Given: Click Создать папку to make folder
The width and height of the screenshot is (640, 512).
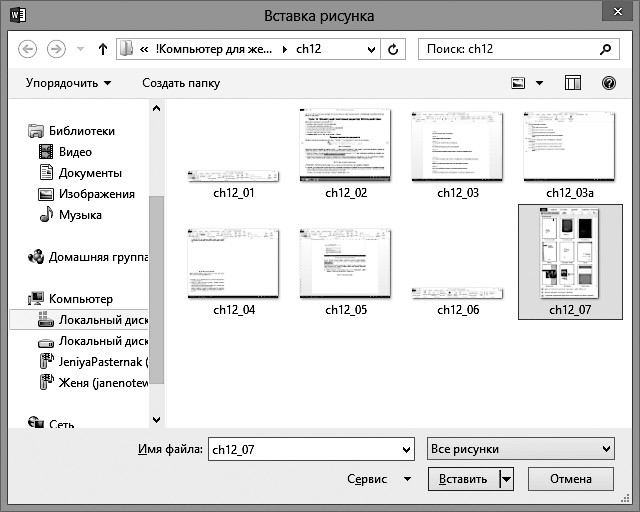Looking at the screenshot, I should click(180, 83).
